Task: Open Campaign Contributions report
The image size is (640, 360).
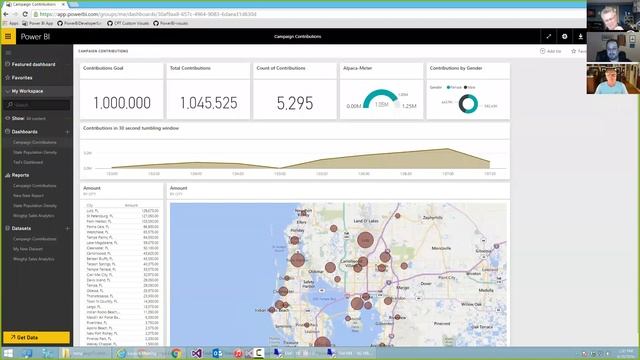Action: click(x=34, y=186)
